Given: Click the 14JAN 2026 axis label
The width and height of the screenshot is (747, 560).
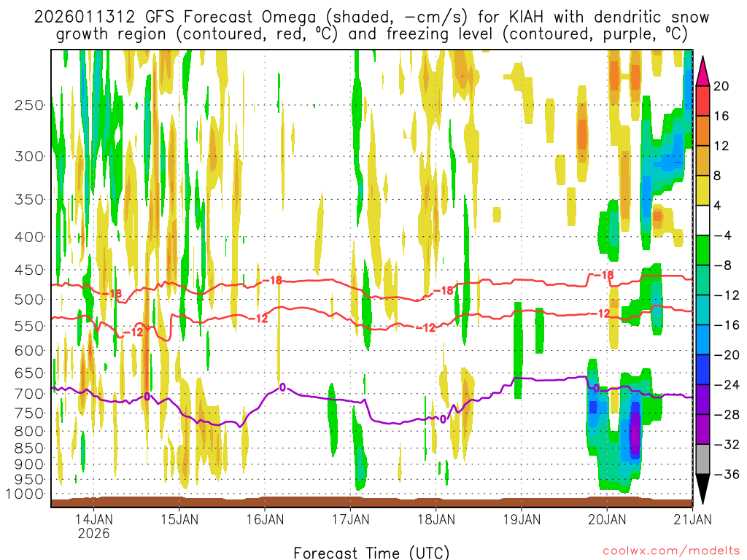Looking at the screenshot, I should click(x=94, y=526).
